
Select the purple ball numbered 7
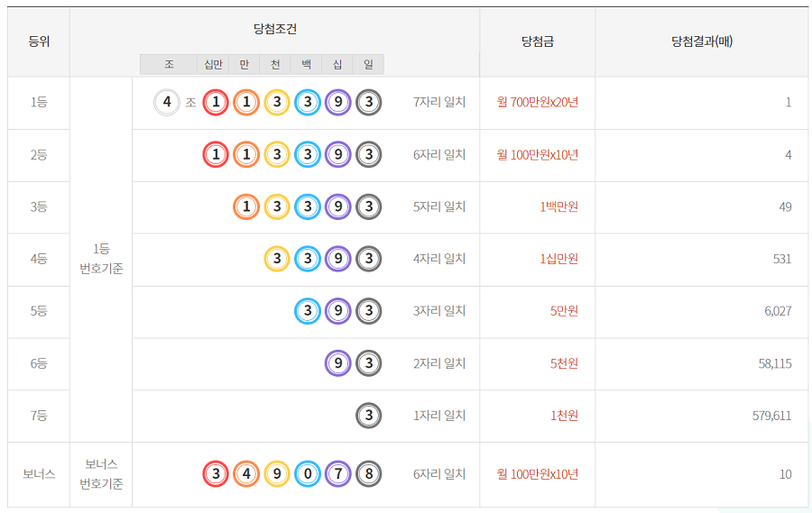click(338, 474)
